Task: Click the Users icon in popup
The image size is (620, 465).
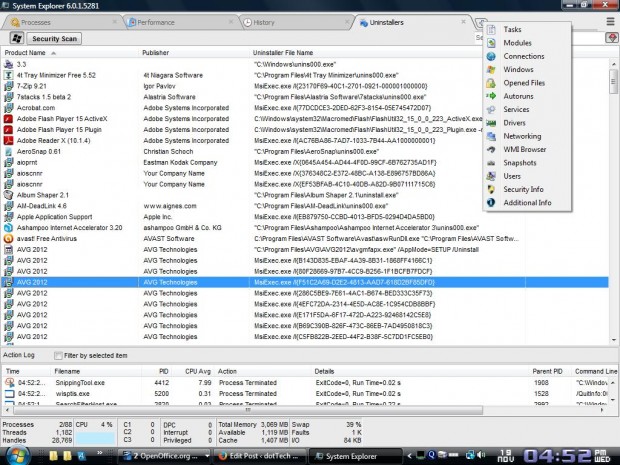Action: [x=491, y=176]
